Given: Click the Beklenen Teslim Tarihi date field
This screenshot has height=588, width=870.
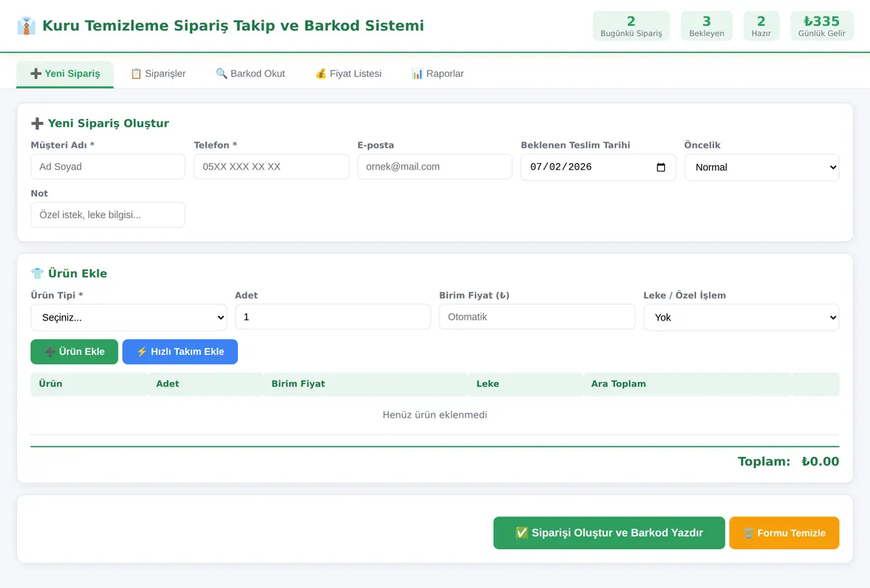Looking at the screenshot, I should click(598, 167).
